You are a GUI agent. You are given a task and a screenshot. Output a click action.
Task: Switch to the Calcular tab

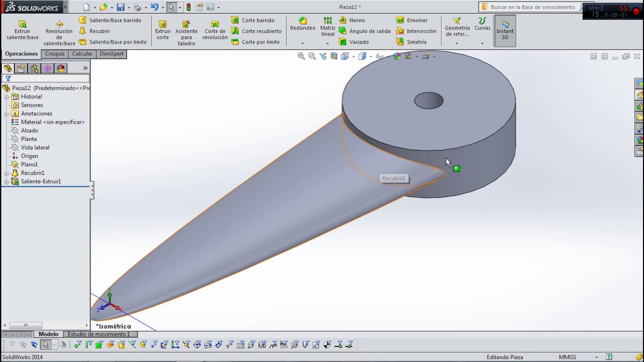pos(82,54)
